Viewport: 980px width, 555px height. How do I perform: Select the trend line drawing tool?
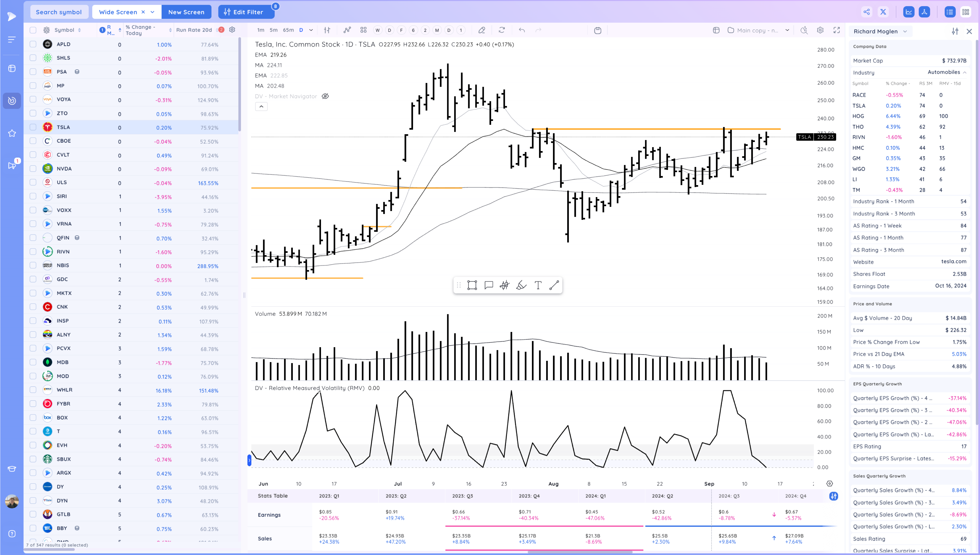554,285
